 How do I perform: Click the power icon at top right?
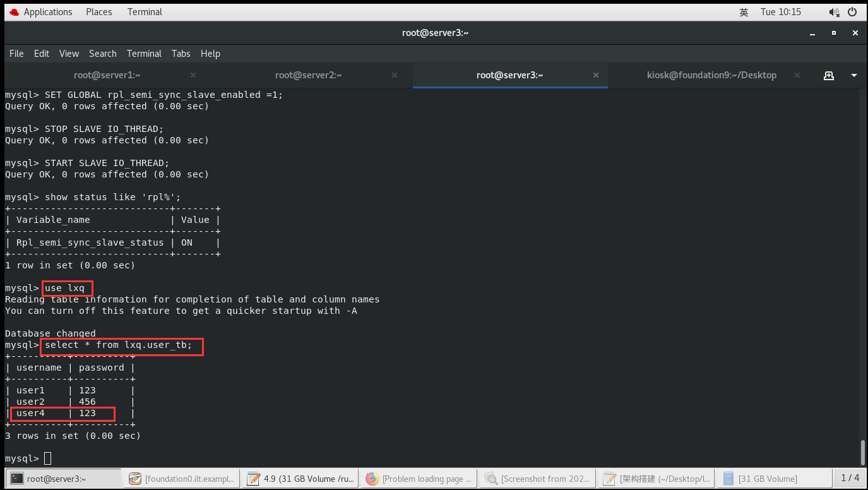pyautogui.click(x=853, y=11)
